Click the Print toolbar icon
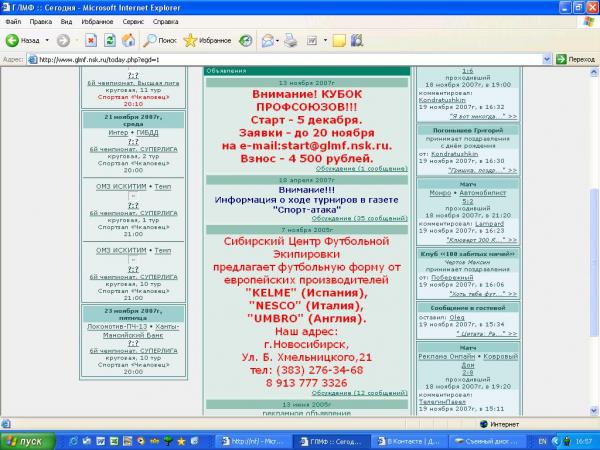 pos(290,41)
